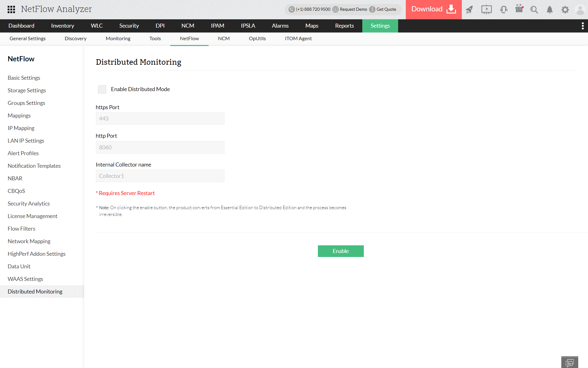Open the gift what's-new icon
The height and width of the screenshot is (368, 588).
[519, 10]
